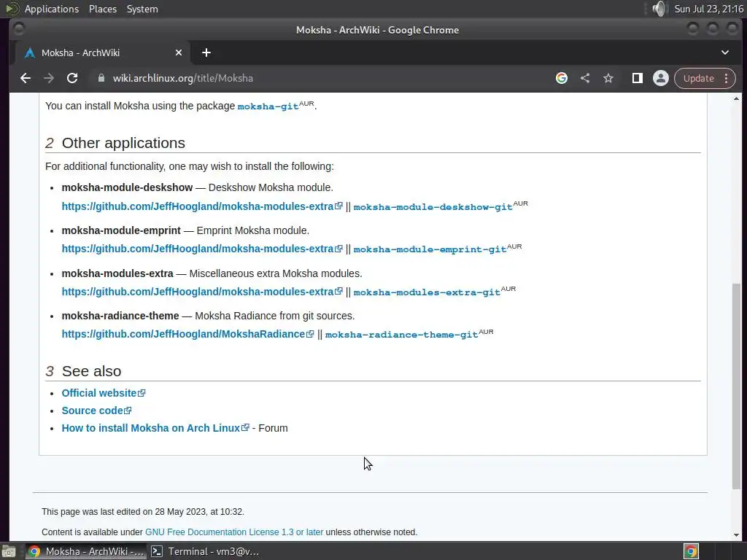This screenshot has width=747, height=560.
Task: Open the GitHub MokshaRadiance link
Action: point(187,334)
